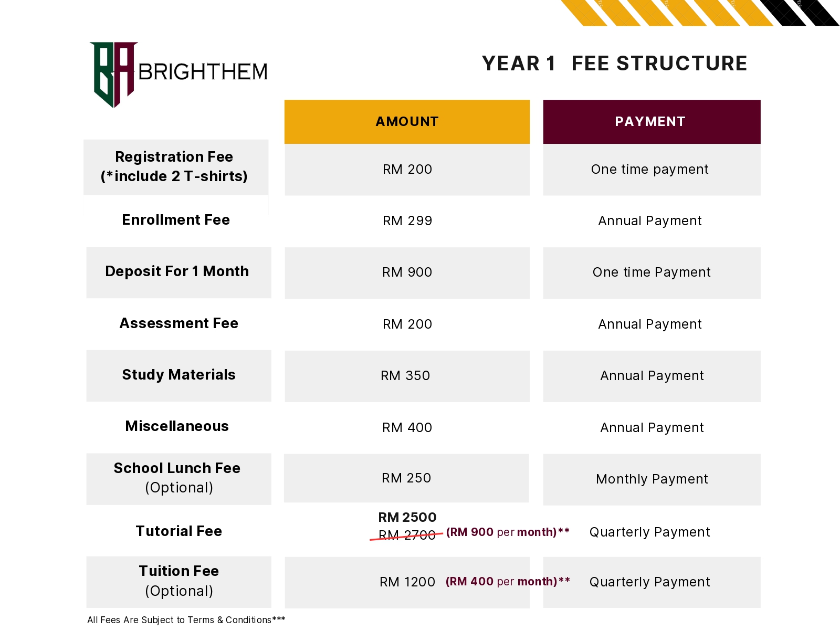840x630 pixels.
Task: Click the crossed-out RM 2700 price
Action: pos(407,535)
